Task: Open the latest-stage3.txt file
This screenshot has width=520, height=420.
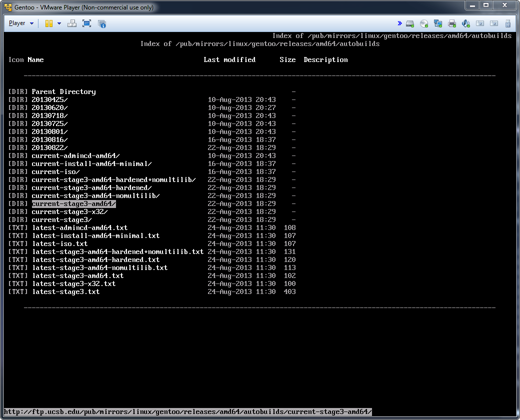Action: click(66, 291)
